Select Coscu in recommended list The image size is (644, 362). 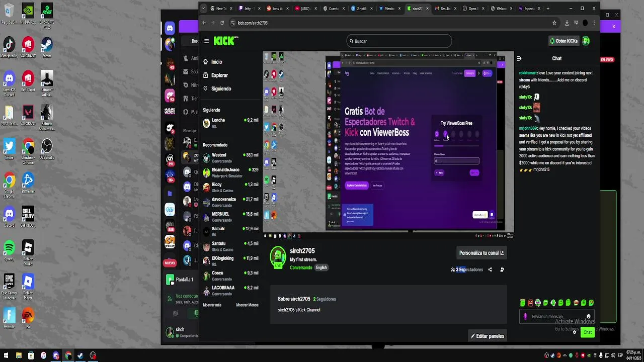230,276
